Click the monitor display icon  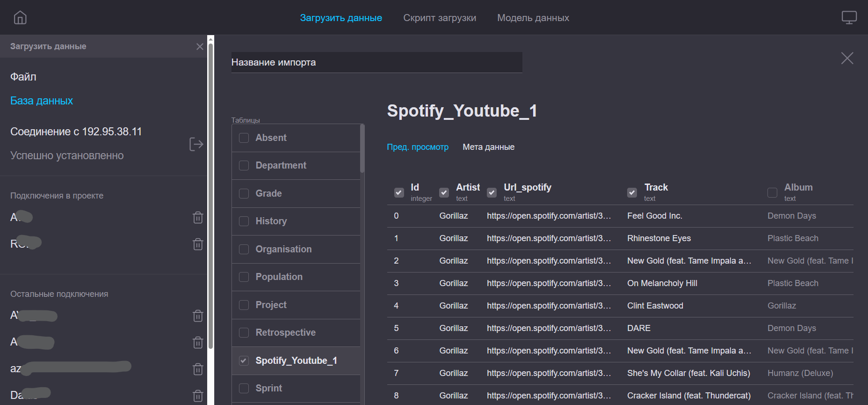tap(849, 18)
